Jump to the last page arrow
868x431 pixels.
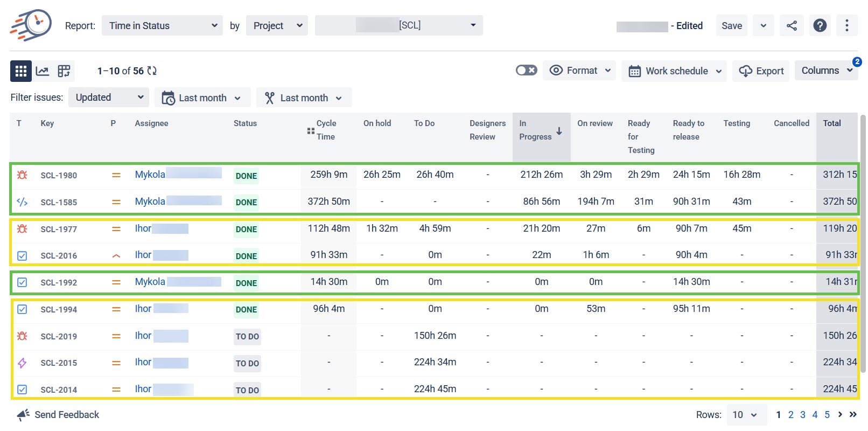(x=853, y=414)
